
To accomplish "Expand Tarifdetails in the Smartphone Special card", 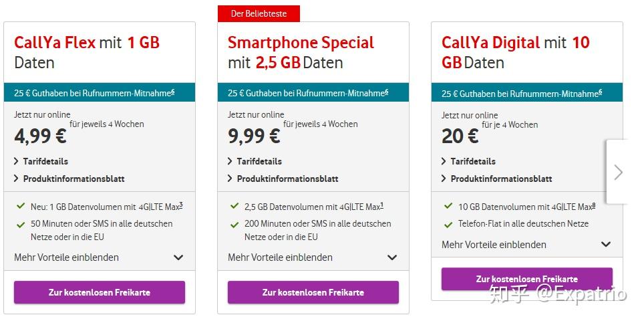I will coord(259,161).
